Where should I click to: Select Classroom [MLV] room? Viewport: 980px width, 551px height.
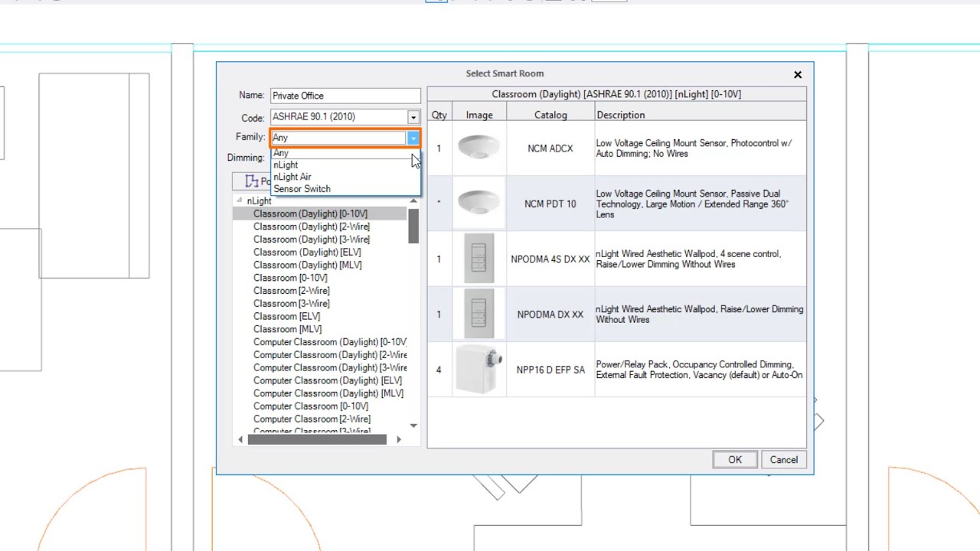click(x=288, y=329)
